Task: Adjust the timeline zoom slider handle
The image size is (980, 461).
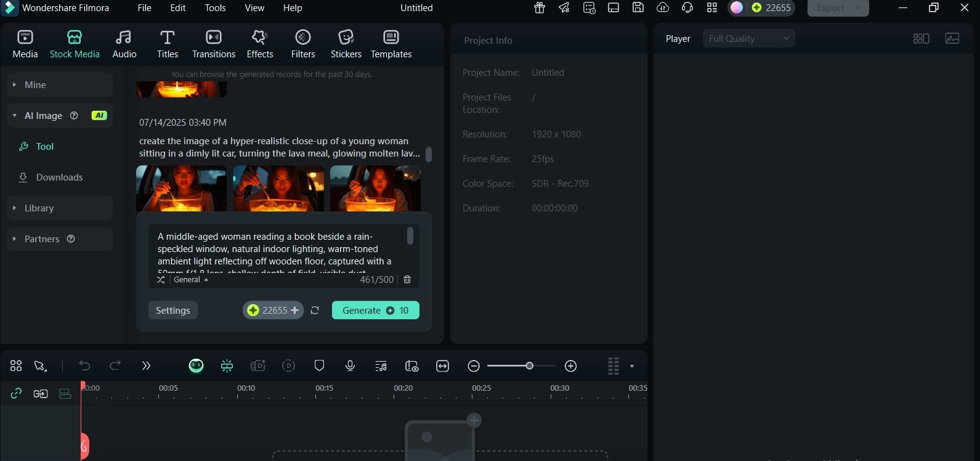Action: coord(529,366)
